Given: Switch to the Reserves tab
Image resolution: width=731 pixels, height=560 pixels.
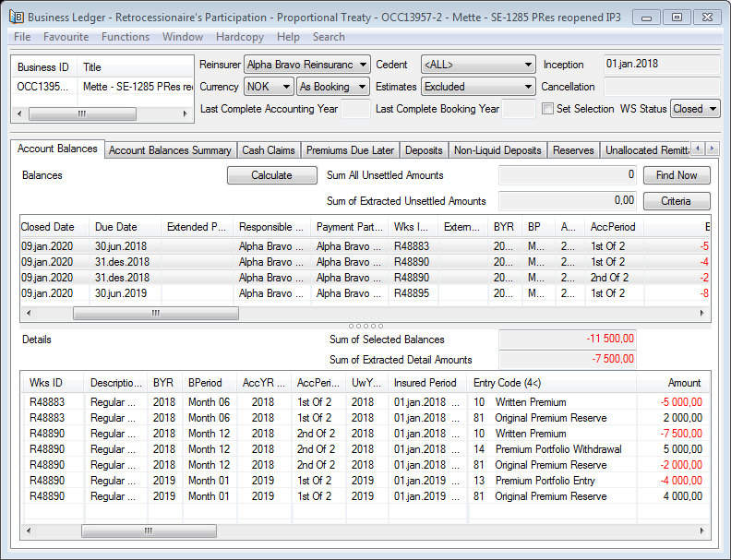Looking at the screenshot, I should click(573, 150).
